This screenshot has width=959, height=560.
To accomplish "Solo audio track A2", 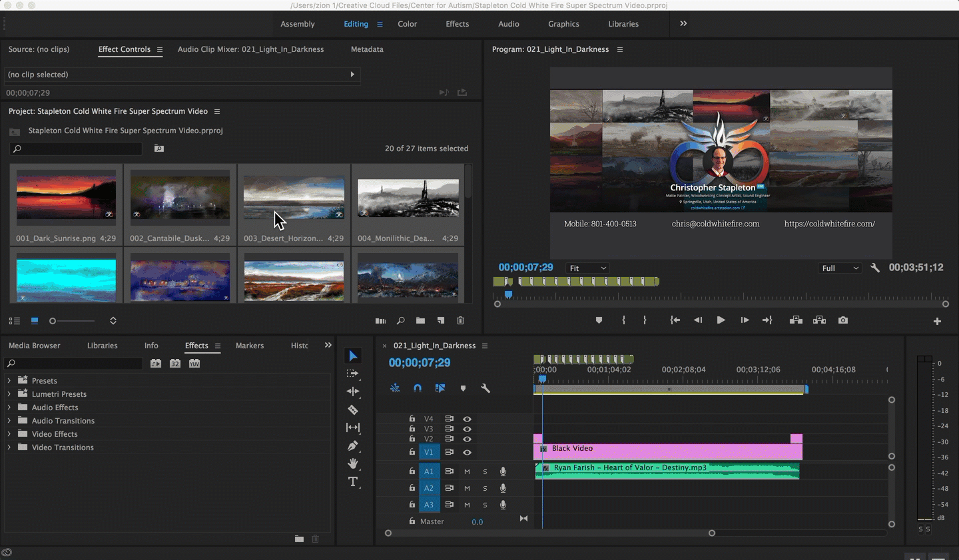I will point(485,488).
